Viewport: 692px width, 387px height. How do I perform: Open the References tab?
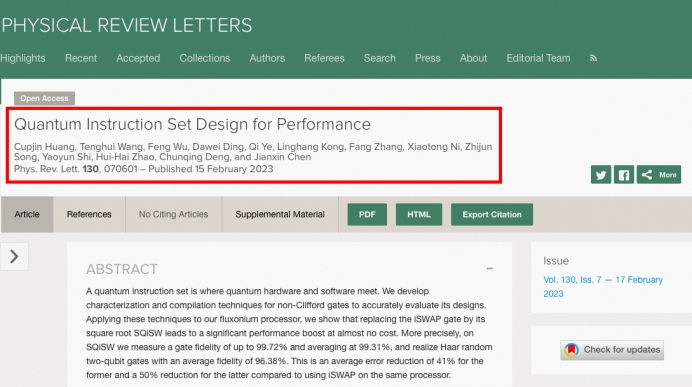(89, 214)
